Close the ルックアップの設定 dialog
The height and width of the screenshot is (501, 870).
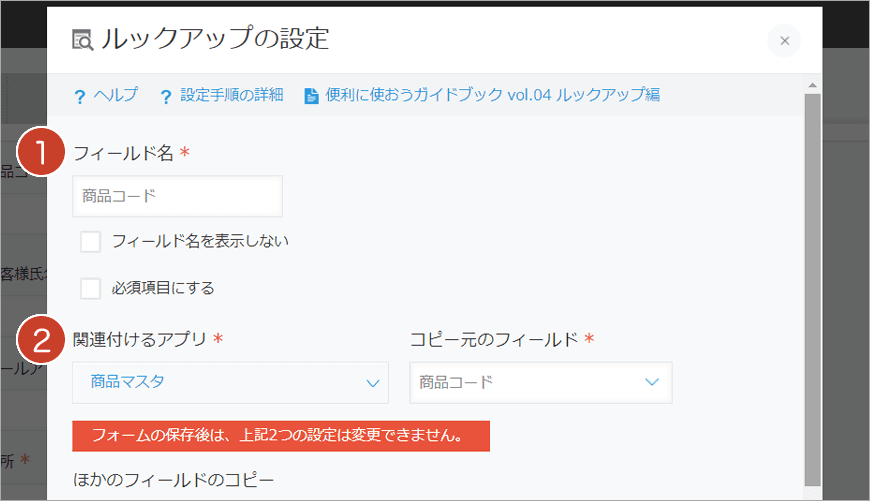pos(784,41)
